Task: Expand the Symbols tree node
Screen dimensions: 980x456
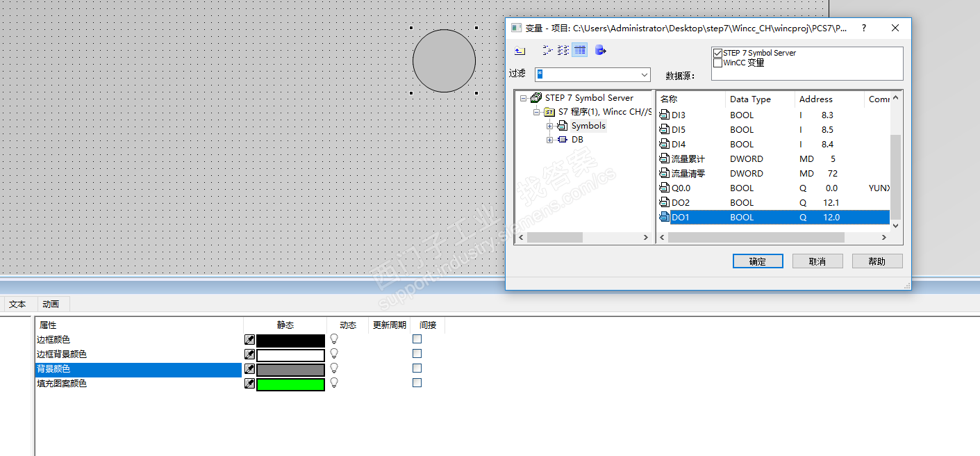Action: pyautogui.click(x=550, y=126)
